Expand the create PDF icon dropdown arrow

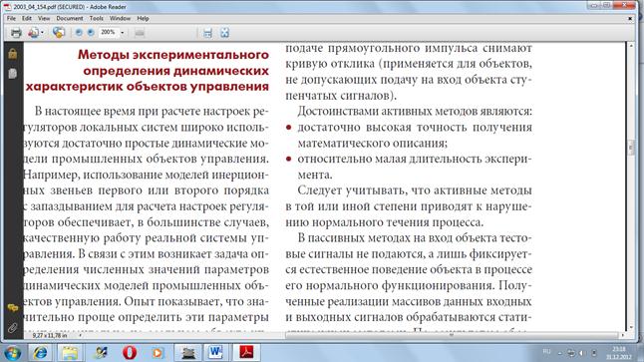(x=42, y=33)
